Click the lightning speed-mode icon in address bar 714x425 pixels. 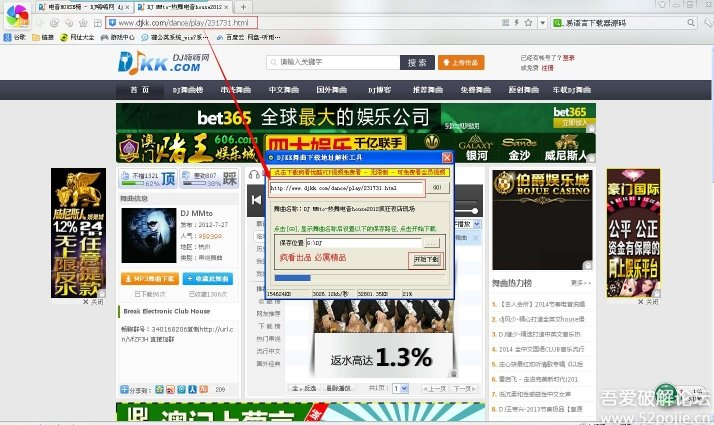[516, 22]
